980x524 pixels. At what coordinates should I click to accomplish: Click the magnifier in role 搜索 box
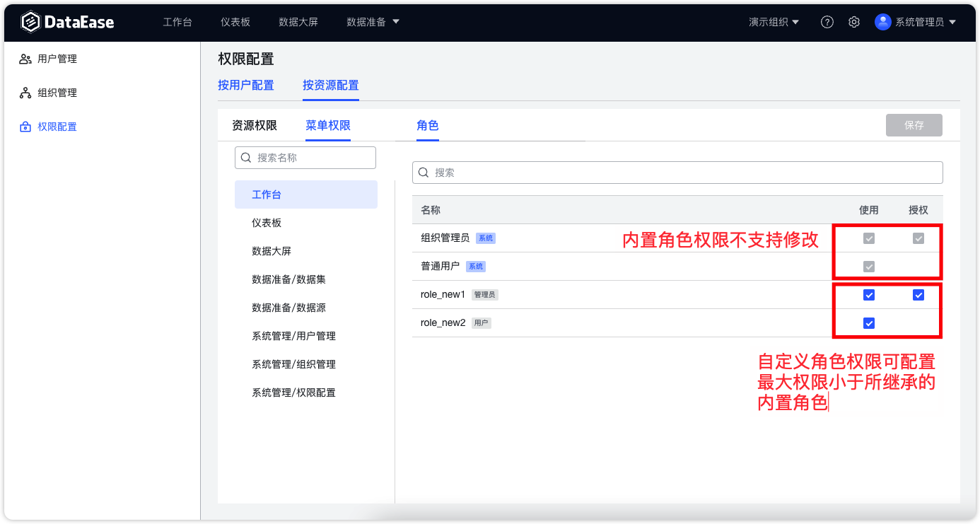pyautogui.click(x=424, y=173)
